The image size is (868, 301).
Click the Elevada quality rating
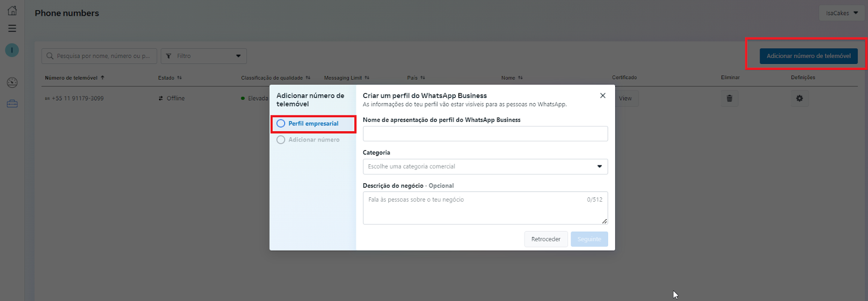pos(258,98)
